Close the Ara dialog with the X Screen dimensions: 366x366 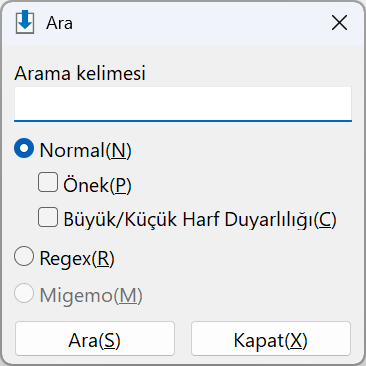coord(339,23)
